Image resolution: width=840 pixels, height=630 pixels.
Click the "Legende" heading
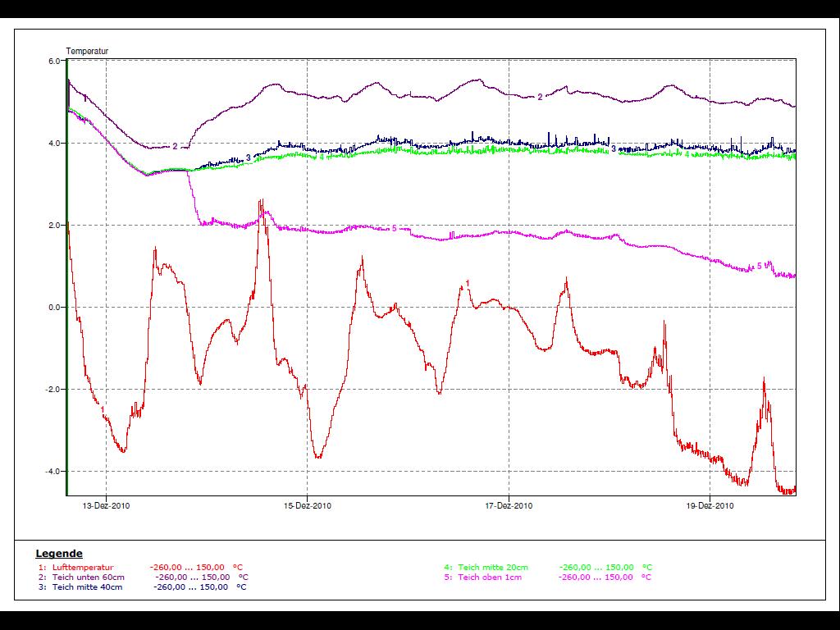tap(59, 554)
